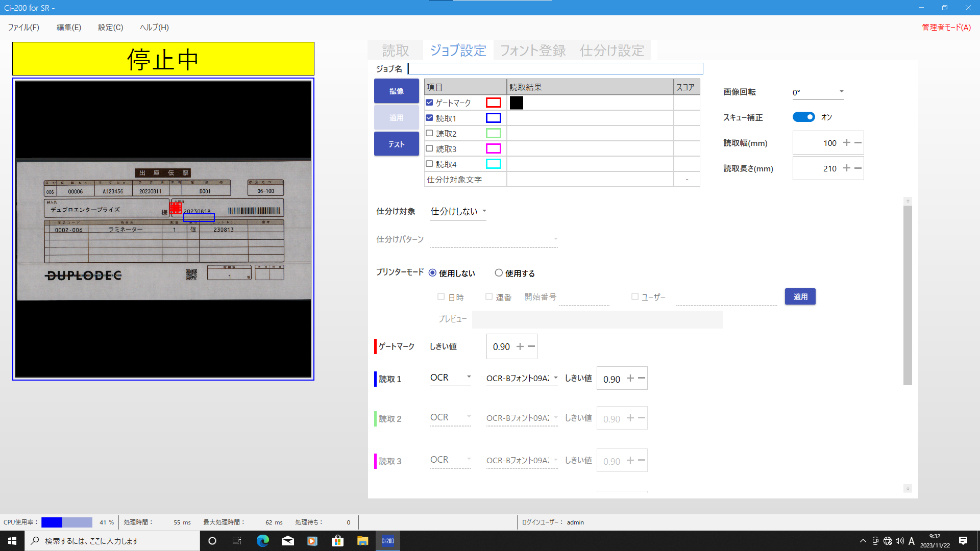
Task: Open the media player taskbar icon
Action: coord(312,541)
